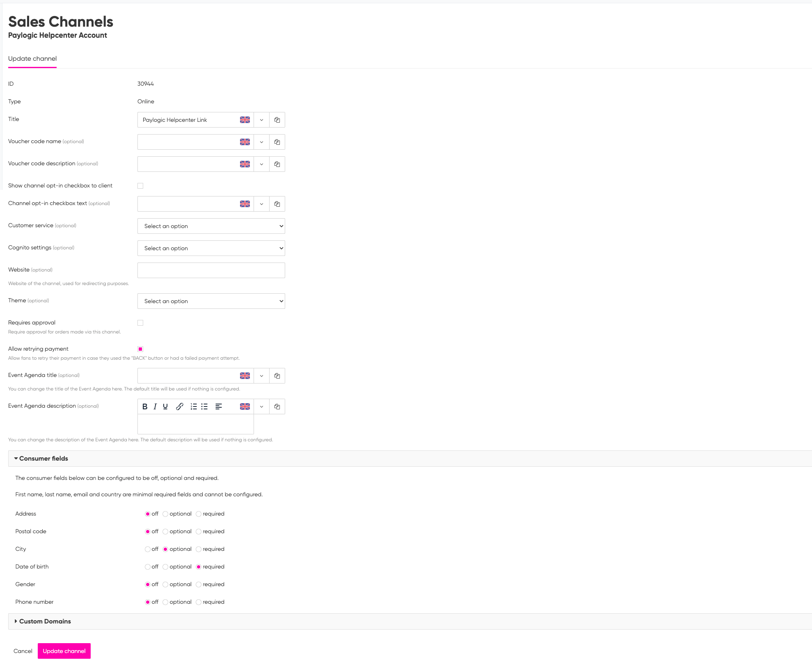
Task: Insert numbered list in description editor
Action: click(x=194, y=406)
